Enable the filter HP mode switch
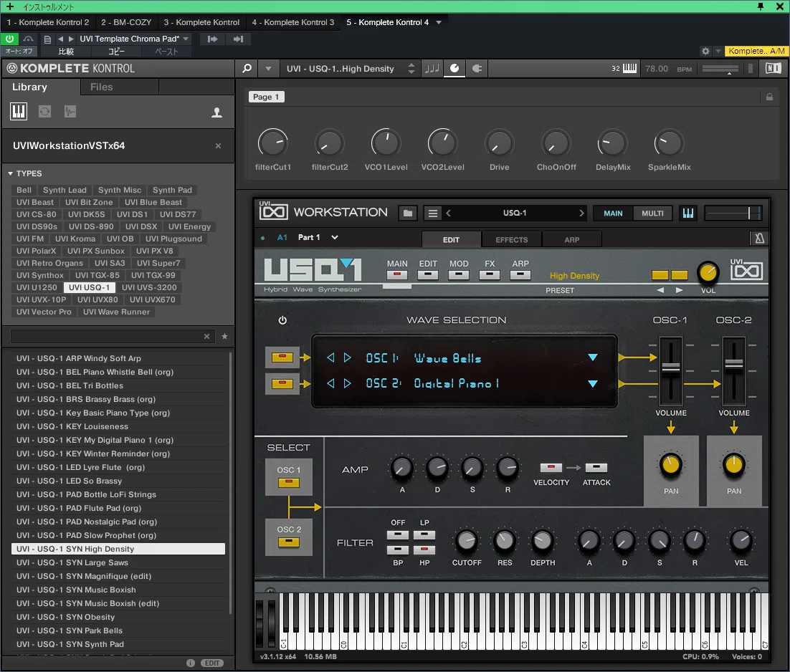 point(424,549)
